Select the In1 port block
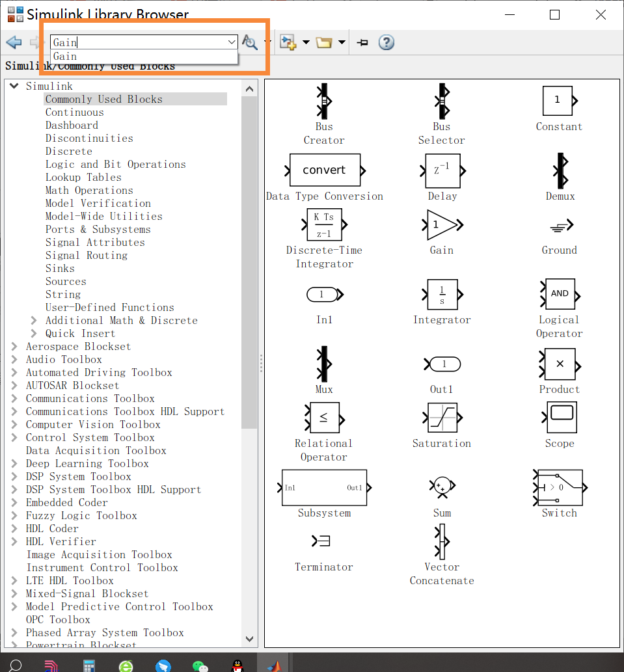 (325, 295)
